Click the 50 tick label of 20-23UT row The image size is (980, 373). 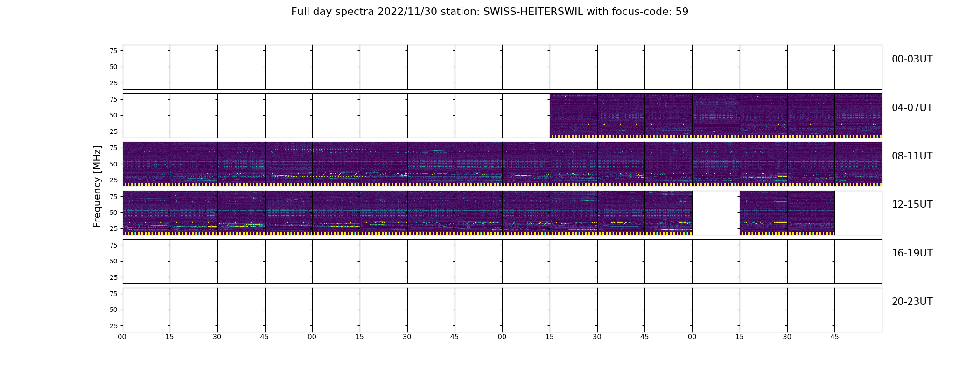click(113, 310)
